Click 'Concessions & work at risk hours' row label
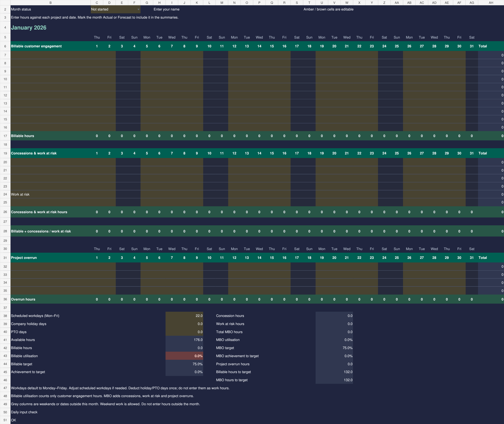Viewport: 504px width, 424px height. tap(39, 212)
